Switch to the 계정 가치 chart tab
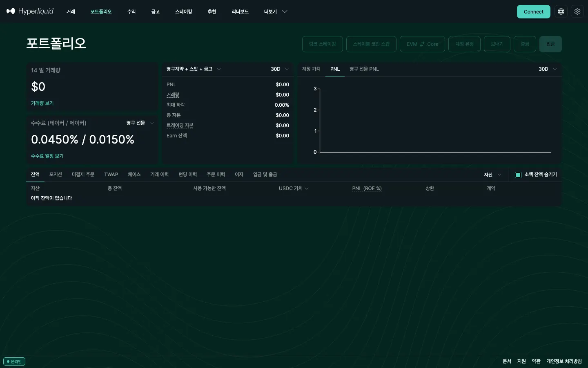Image resolution: width=588 pixels, height=368 pixels. point(311,69)
